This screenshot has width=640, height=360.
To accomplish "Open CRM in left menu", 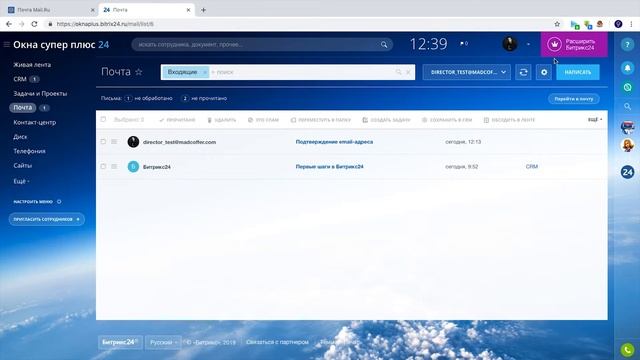I will click(20, 79).
